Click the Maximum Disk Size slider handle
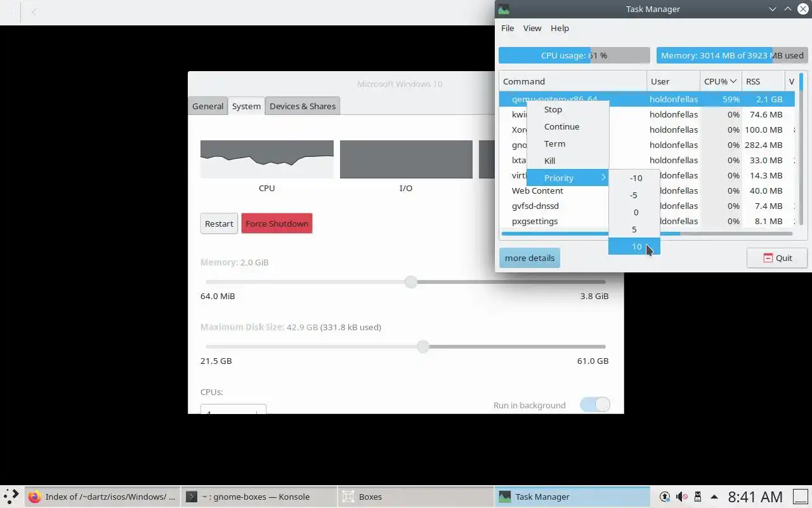Image resolution: width=812 pixels, height=508 pixels. point(423,347)
